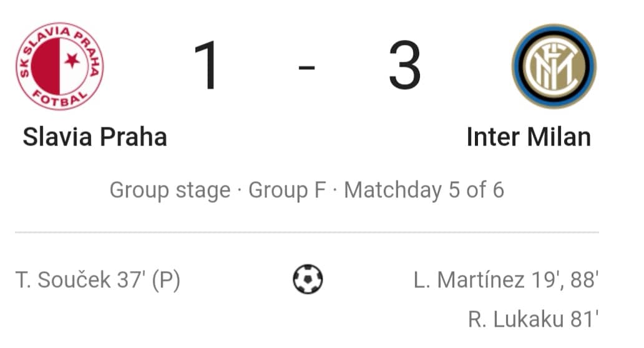Click the 37' (P) penalty time
This screenshot has height=348, width=644.
click(149, 280)
